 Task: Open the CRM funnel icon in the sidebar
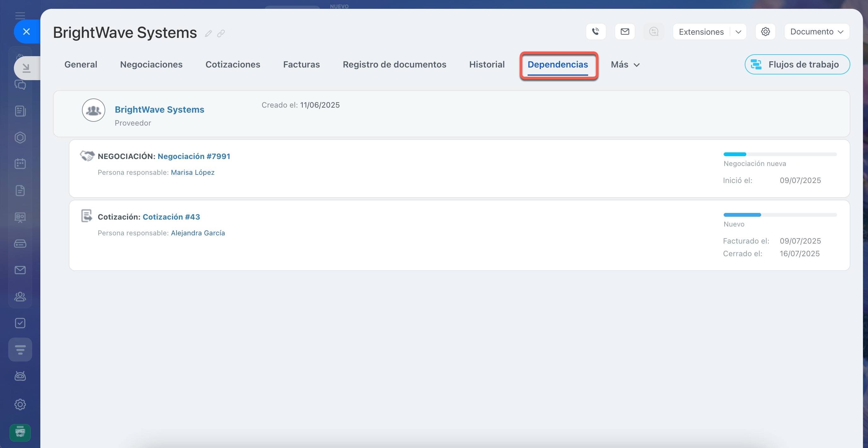pos(20,350)
